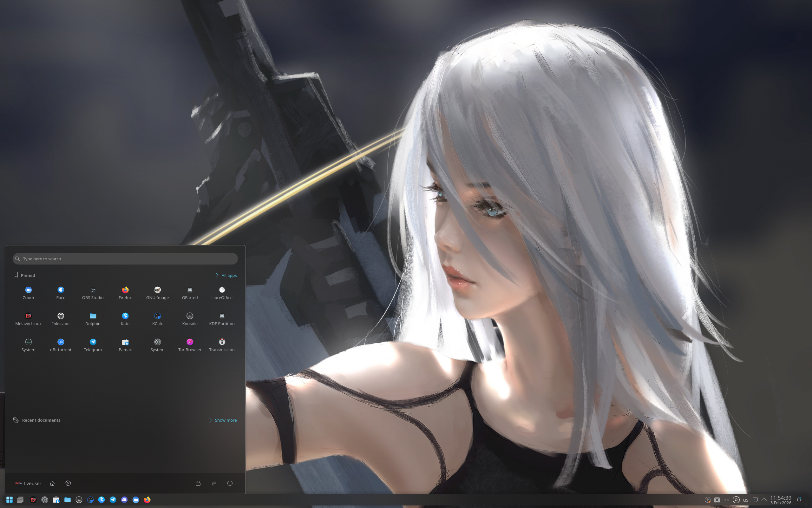Open Discord from the taskbar

124,500
